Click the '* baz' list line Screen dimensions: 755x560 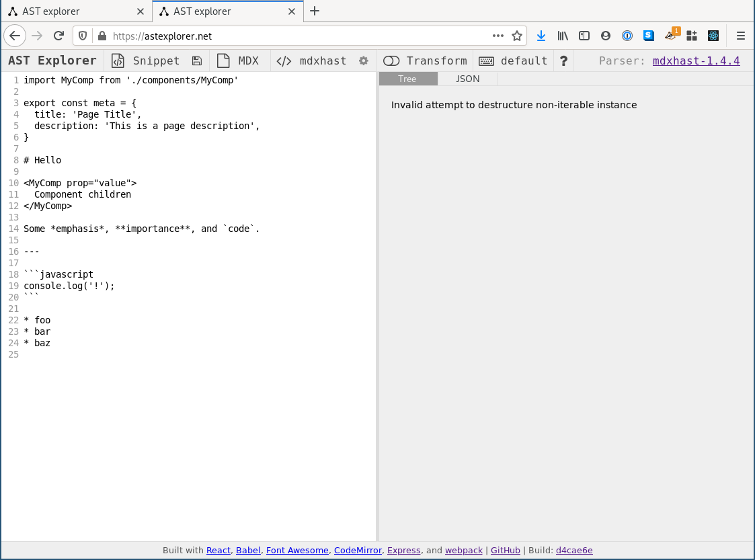tap(37, 344)
